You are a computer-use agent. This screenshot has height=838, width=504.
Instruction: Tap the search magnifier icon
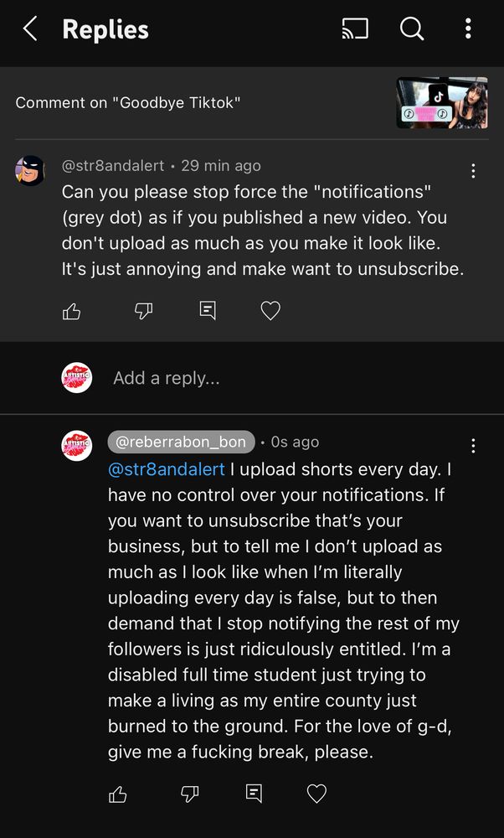[412, 29]
